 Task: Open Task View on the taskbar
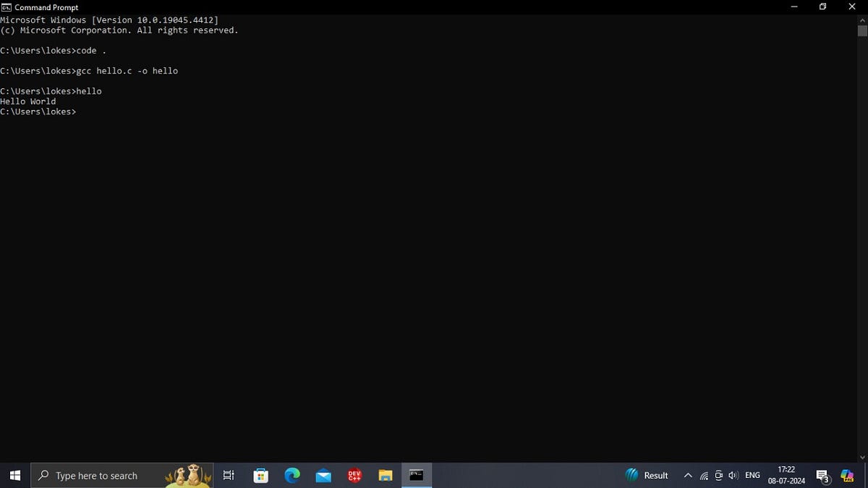228,475
